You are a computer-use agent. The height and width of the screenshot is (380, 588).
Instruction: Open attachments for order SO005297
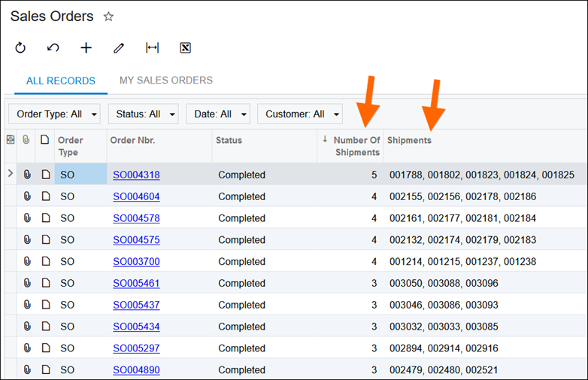[x=27, y=348]
